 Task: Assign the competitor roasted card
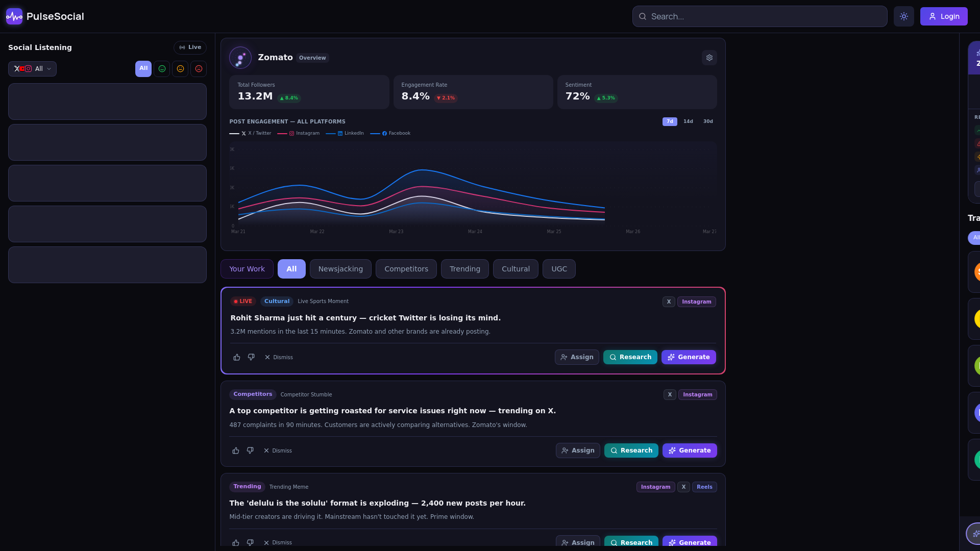pyautogui.click(x=578, y=450)
